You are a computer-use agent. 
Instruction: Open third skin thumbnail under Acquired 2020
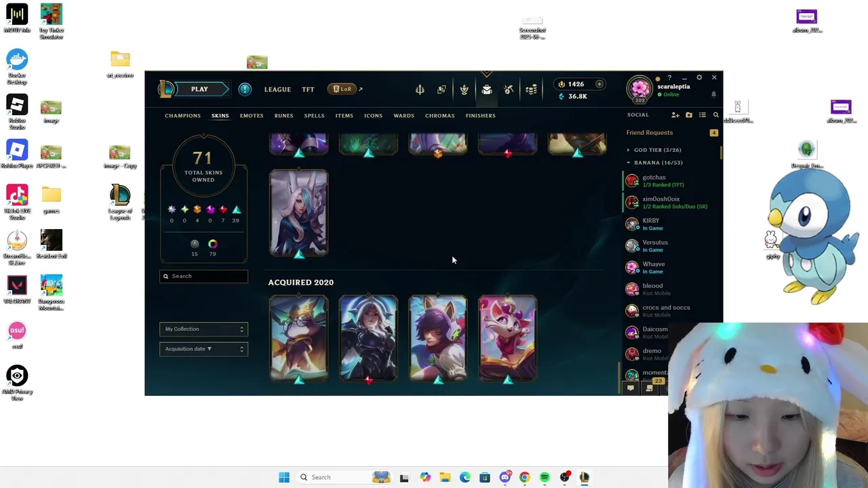(x=438, y=338)
